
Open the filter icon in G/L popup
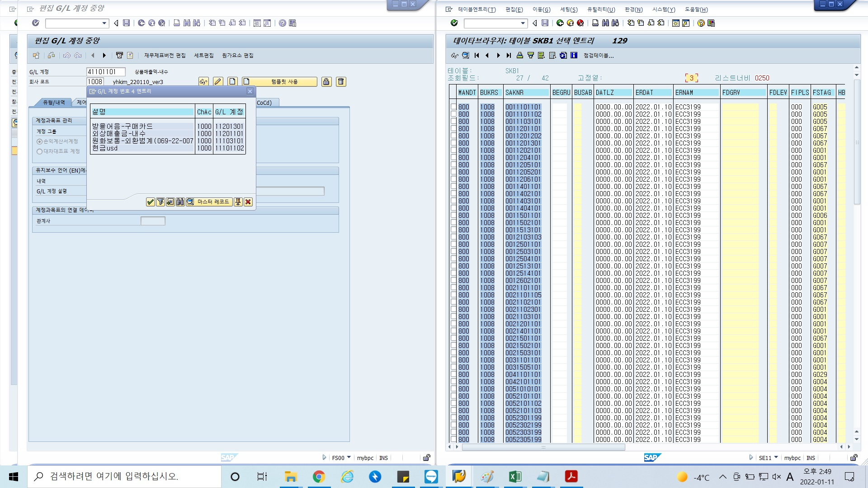(160, 202)
